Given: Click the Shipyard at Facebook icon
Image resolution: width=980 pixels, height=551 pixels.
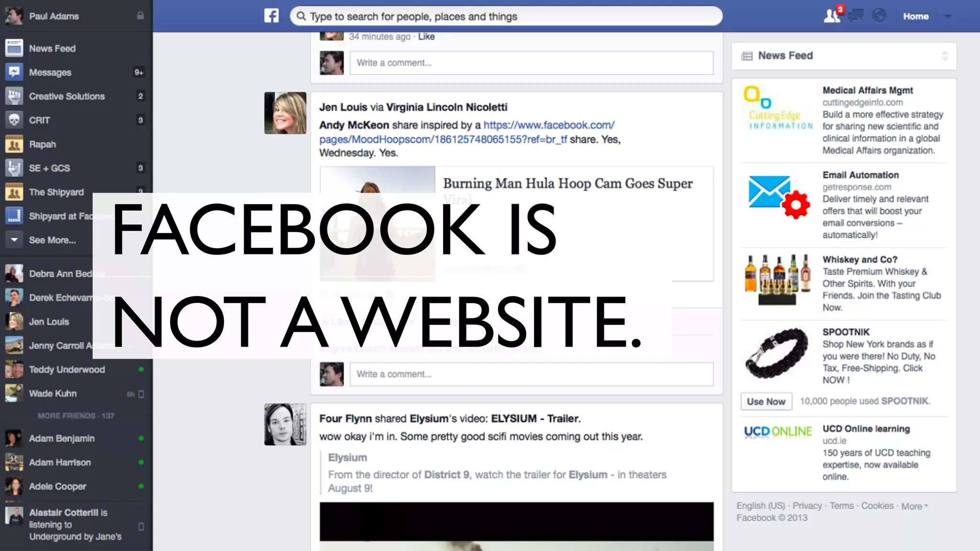Looking at the screenshot, I should point(14,216).
